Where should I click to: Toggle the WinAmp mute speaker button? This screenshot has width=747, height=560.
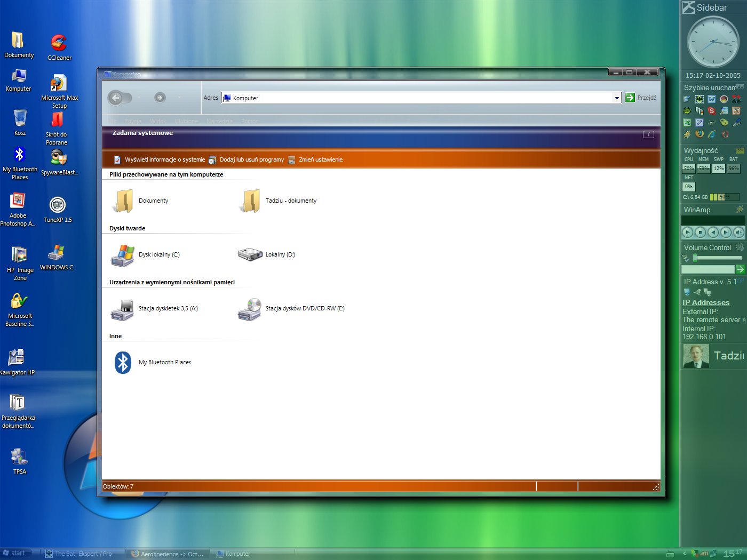pos(738,233)
